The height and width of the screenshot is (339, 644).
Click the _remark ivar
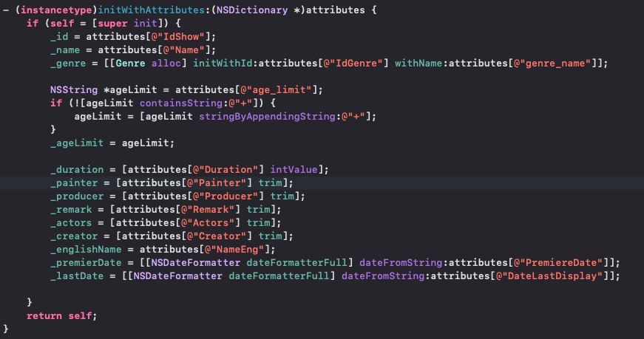71,209
